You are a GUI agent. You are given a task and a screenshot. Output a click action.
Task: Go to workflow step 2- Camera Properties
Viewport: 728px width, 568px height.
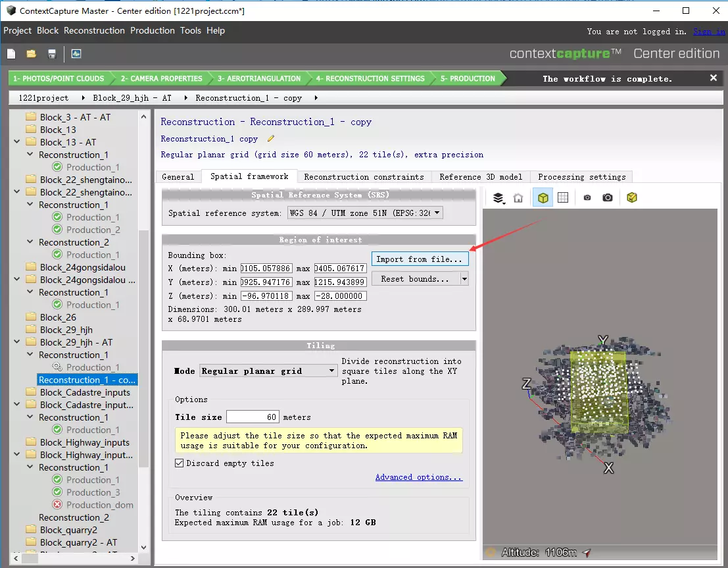[162, 78]
